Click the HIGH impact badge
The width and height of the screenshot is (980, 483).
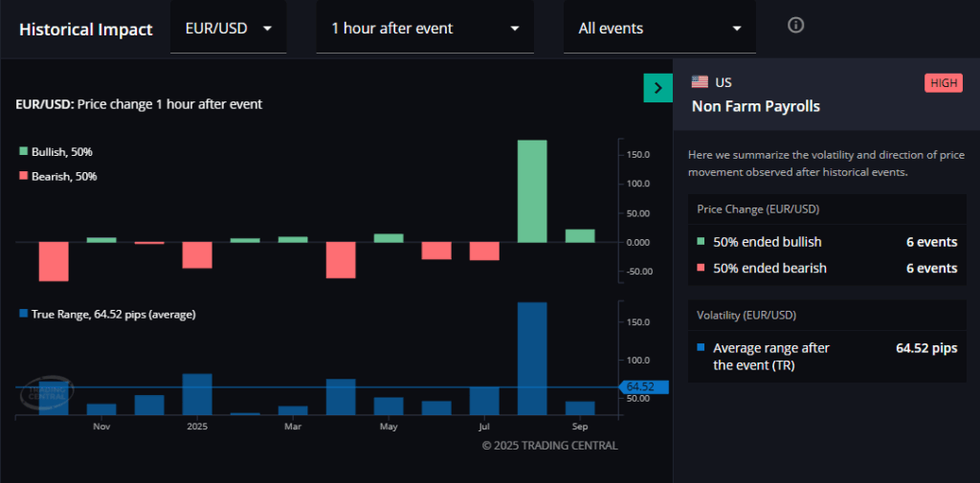943,83
